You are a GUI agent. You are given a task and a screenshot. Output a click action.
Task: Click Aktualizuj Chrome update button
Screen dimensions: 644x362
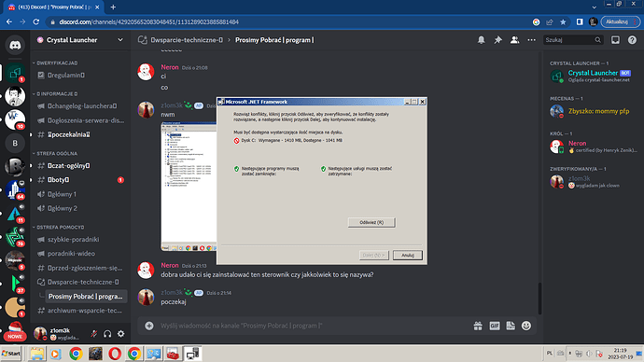(620, 21)
